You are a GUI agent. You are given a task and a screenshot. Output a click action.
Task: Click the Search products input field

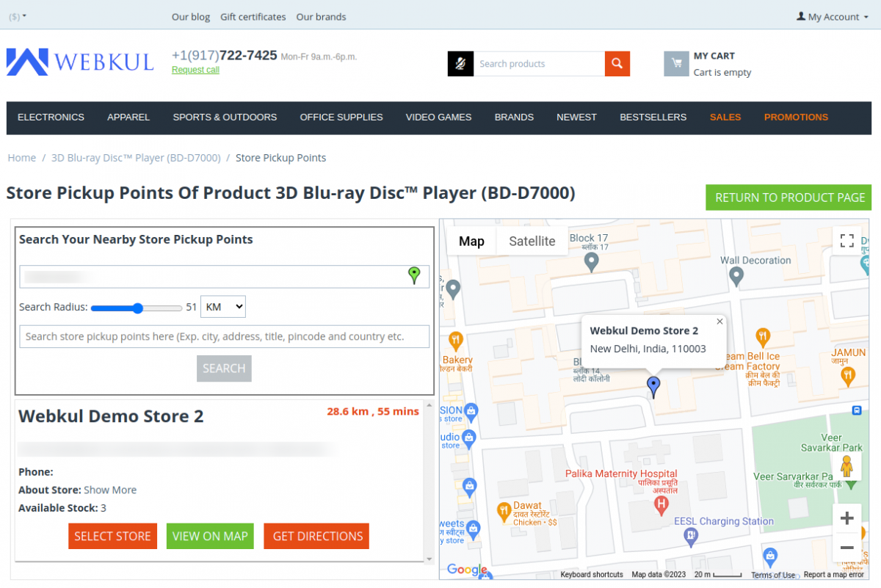pyautogui.click(x=539, y=64)
